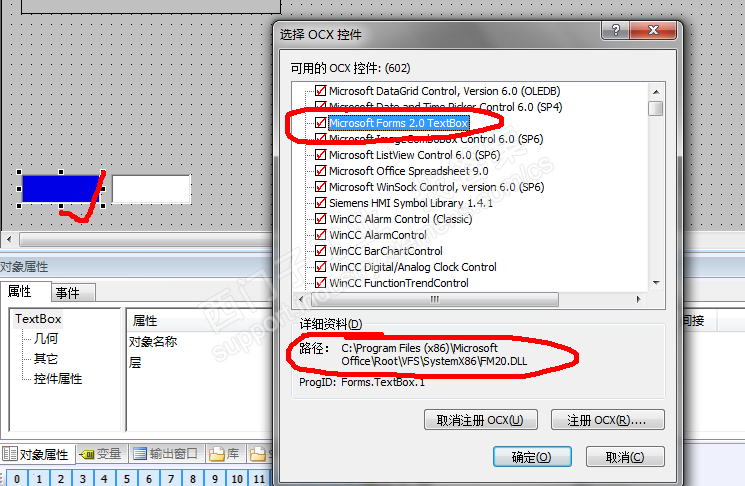This screenshot has height=486, width=745.
Task: Select layer 5 button in layer bar
Action: click(x=126, y=478)
